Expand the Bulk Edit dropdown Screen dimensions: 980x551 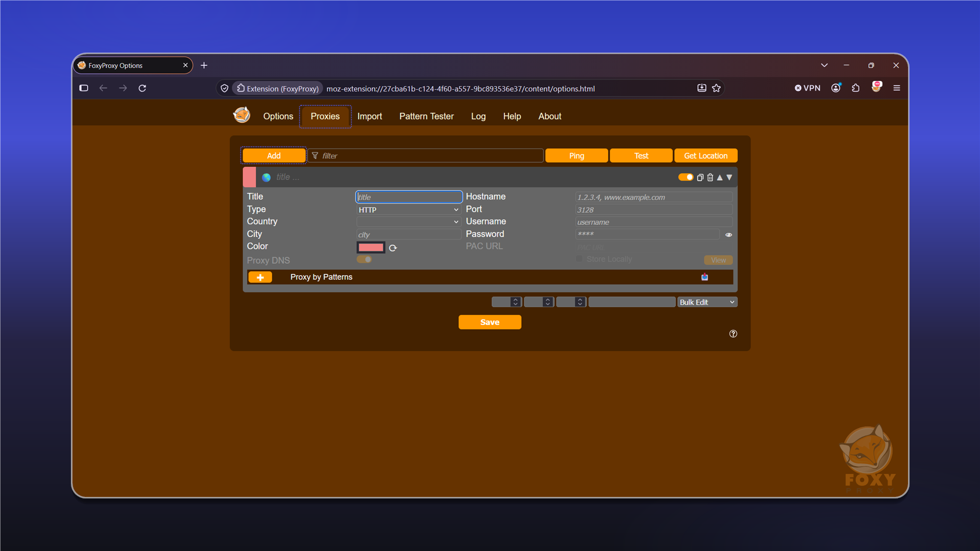(x=707, y=302)
